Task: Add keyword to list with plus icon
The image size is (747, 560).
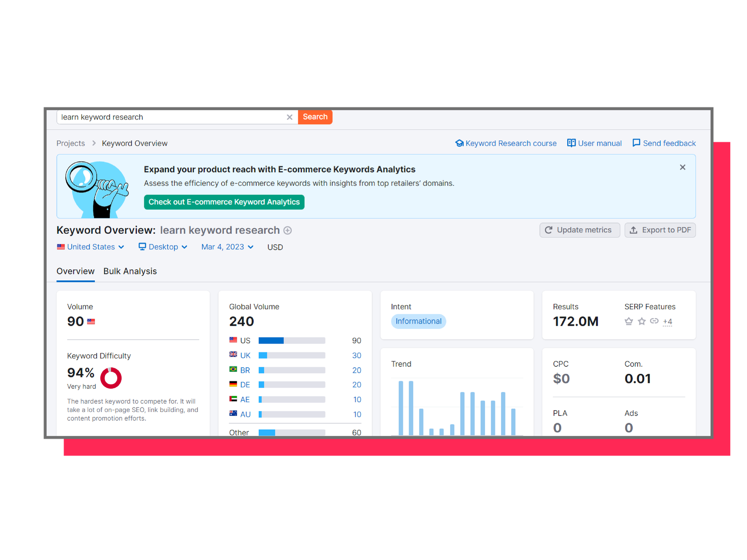Action: click(288, 231)
